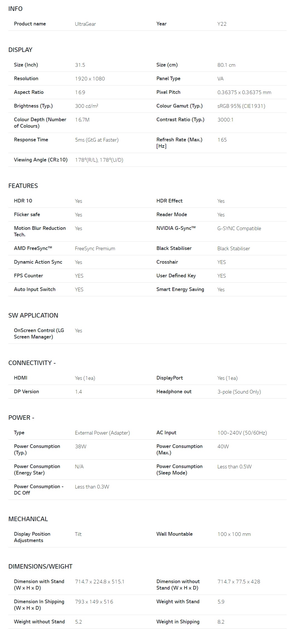Select the DISPLAY section heading
The image size is (295, 644).
pyautogui.click(x=20, y=50)
